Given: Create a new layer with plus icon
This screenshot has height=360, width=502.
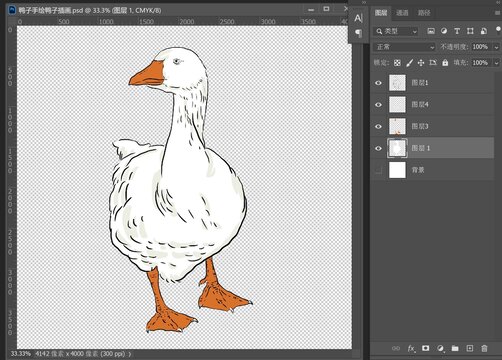Looking at the screenshot, I should point(469,348).
